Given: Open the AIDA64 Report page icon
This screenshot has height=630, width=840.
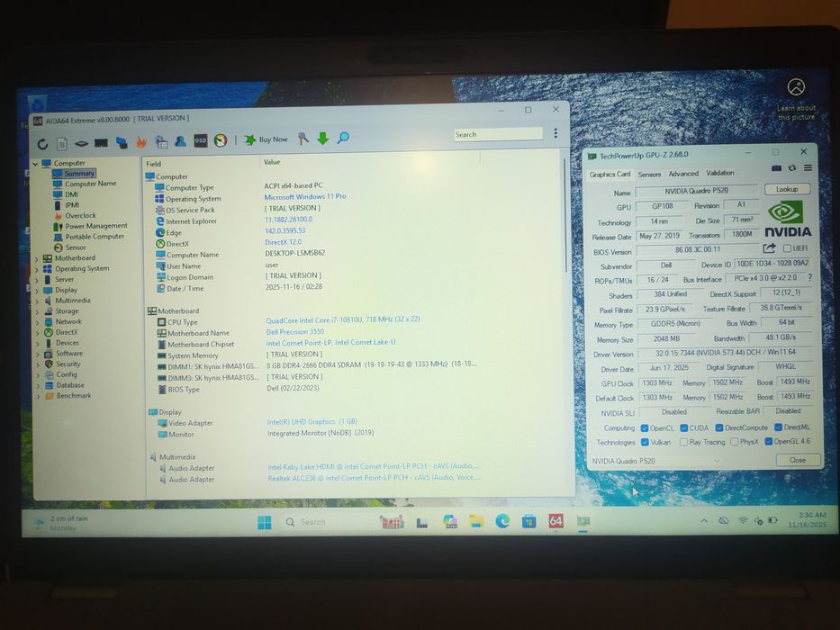Looking at the screenshot, I should pos(62,144).
